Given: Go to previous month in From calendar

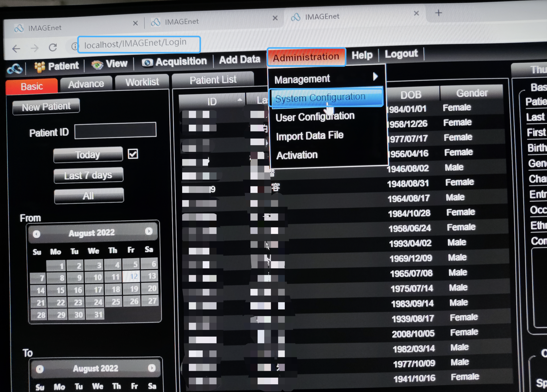Looking at the screenshot, I should point(36,234).
